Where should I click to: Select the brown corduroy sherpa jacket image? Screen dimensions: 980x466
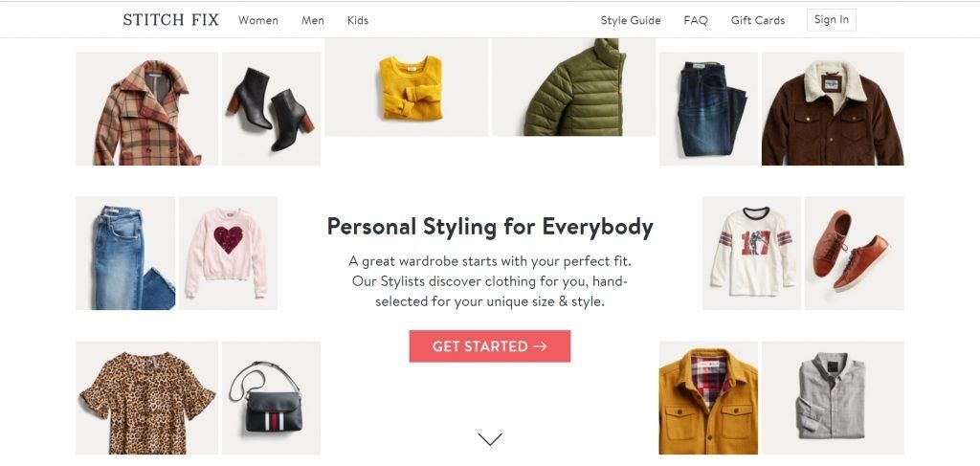point(833,109)
